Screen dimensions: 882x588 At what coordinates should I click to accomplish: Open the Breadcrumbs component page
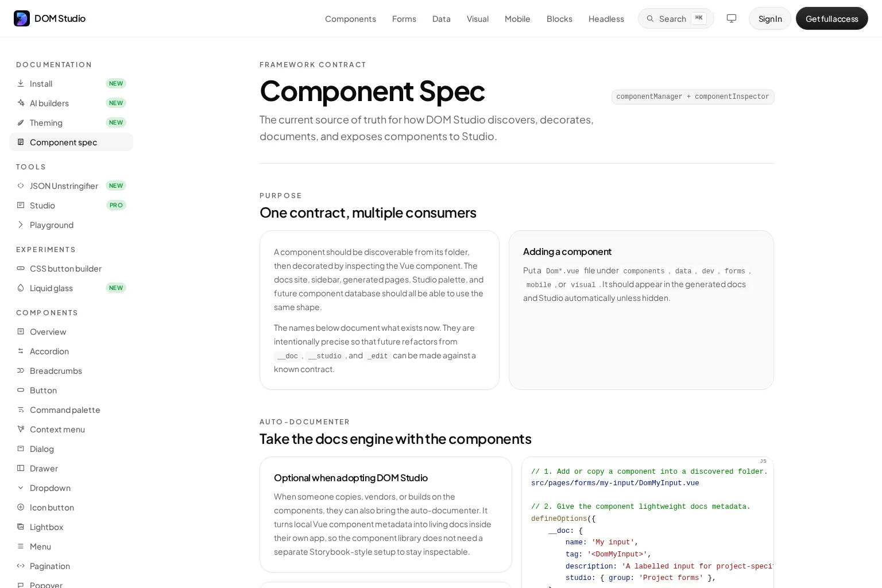[x=71, y=370]
